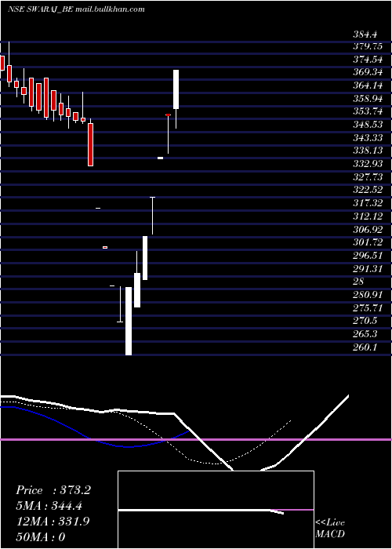Click the 369.34 axis value
The width and height of the screenshot is (392, 549).
368,72
